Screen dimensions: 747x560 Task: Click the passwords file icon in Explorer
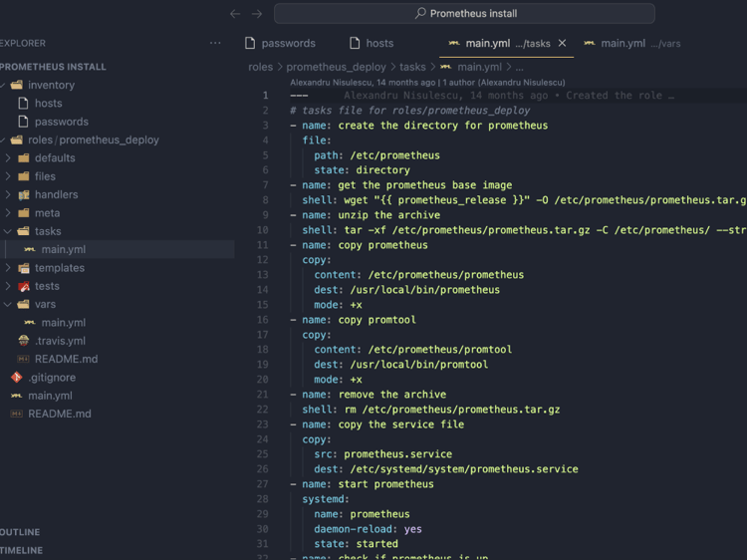23,122
